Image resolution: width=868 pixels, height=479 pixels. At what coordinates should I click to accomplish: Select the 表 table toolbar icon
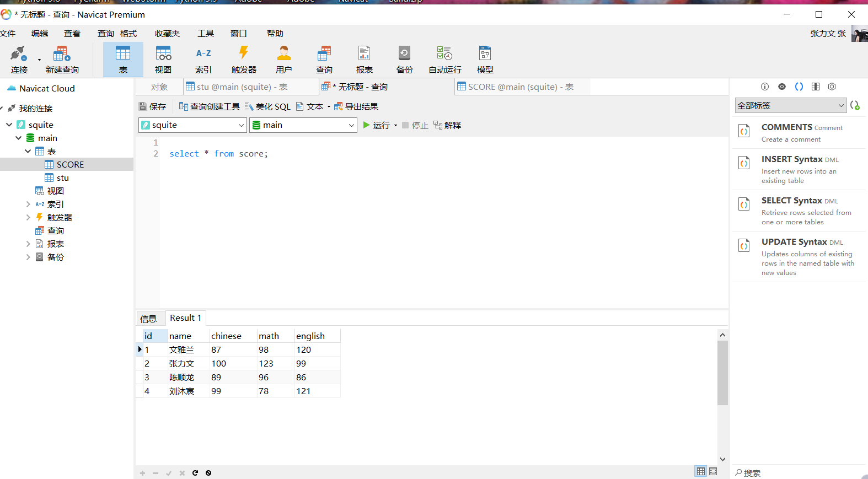[x=123, y=60]
